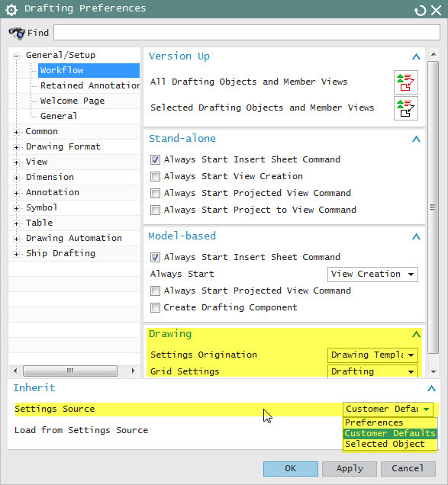Open the Settings Source dropdown
The image size is (448, 485).
tap(388, 409)
